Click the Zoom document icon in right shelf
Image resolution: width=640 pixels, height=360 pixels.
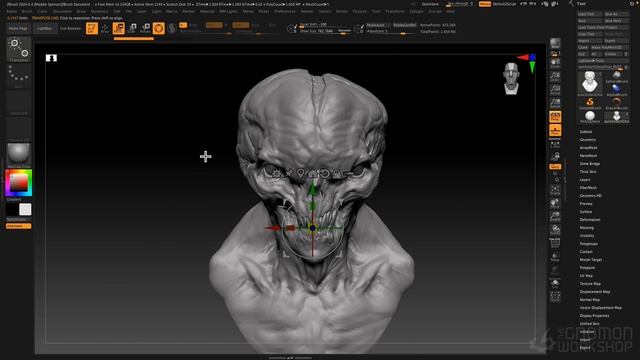tap(555, 76)
